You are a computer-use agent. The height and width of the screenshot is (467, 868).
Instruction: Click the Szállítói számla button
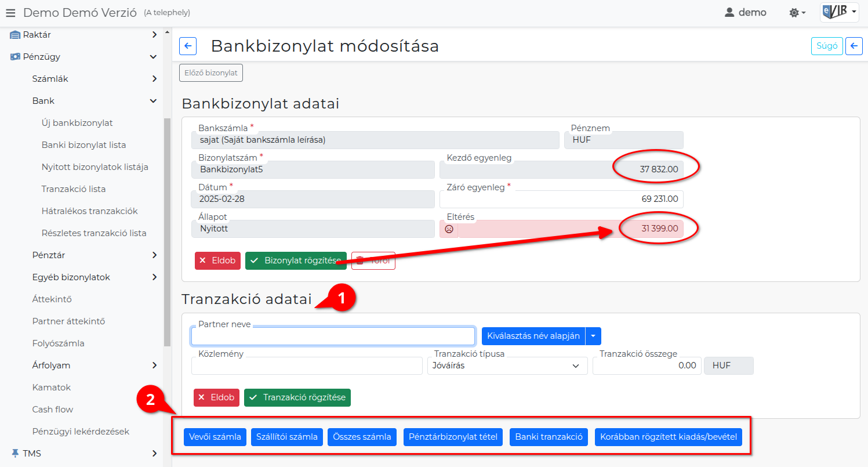[287, 437]
